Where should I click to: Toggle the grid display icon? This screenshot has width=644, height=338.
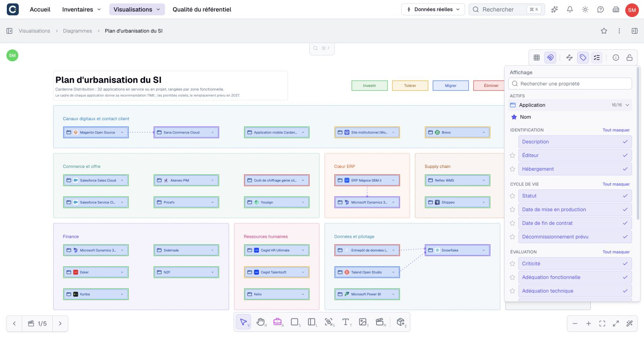[x=537, y=58]
